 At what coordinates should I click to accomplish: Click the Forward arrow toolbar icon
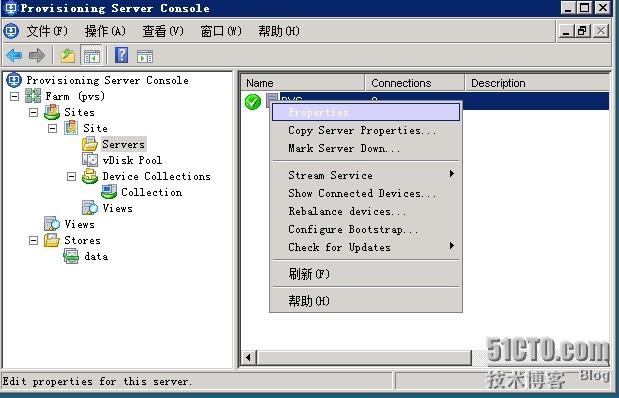[37, 56]
